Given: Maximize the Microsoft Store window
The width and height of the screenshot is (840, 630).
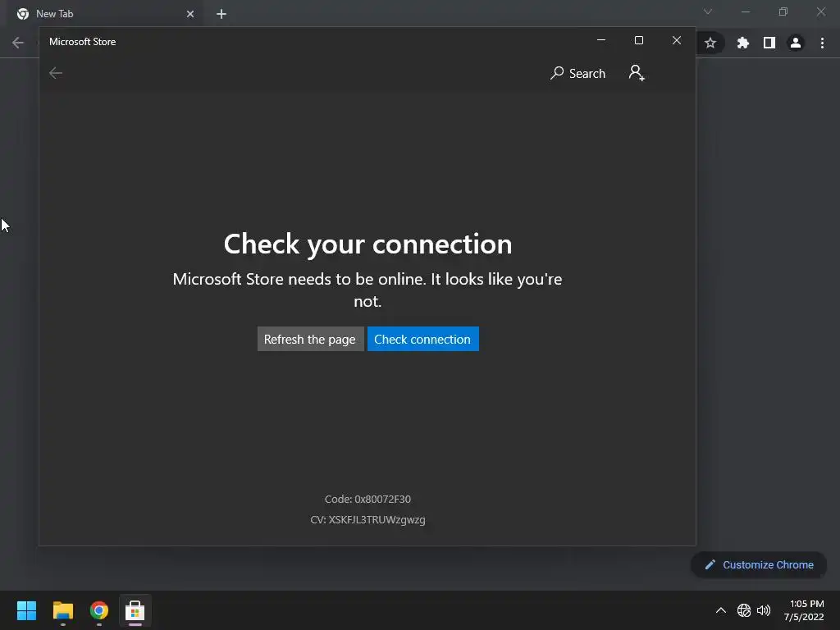Looking at the screenshot, I should [x=638, y=41].
